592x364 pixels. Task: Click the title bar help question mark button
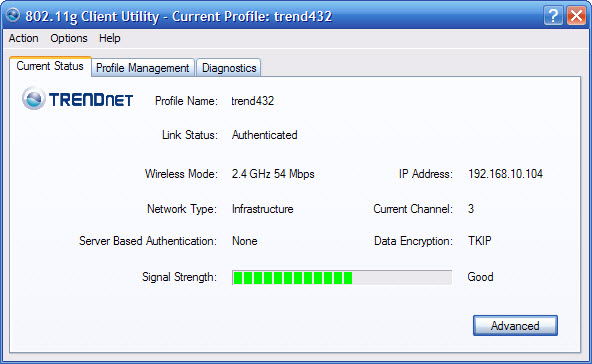(553, 16)
